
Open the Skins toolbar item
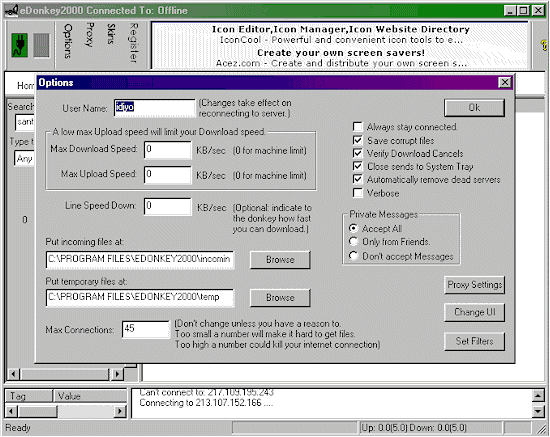[x=111, y=34]
